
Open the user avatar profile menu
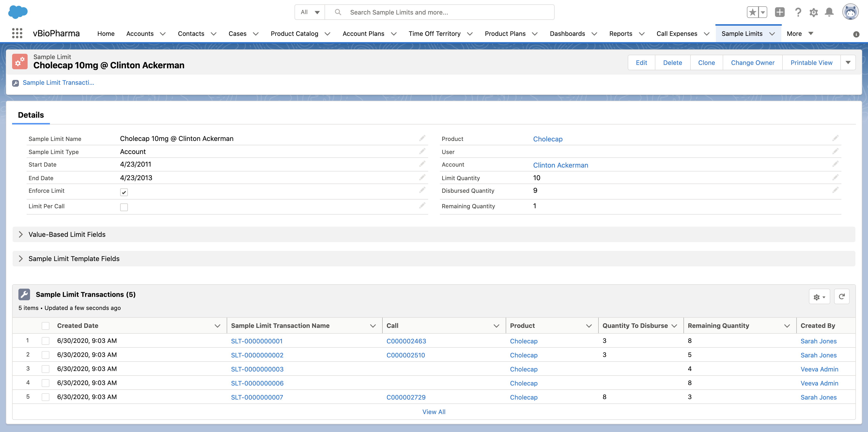850,12
